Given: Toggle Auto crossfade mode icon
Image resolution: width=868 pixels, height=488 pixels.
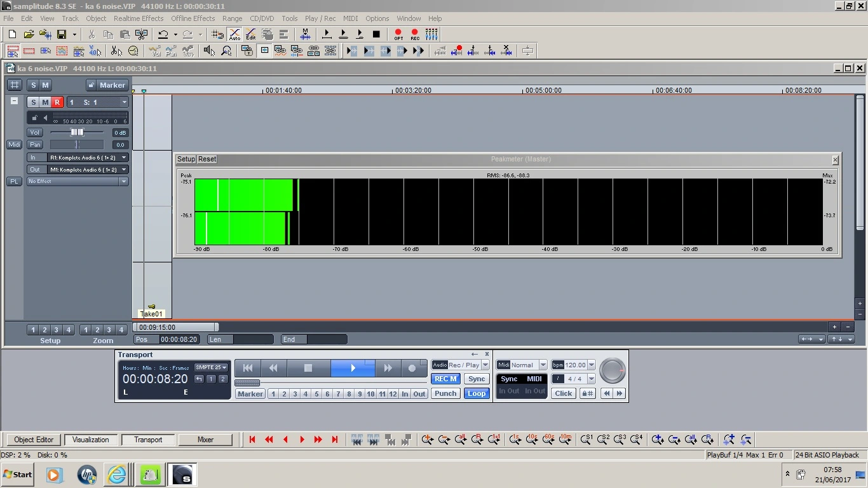Looking at the screenshot, I should click(234, 34).
